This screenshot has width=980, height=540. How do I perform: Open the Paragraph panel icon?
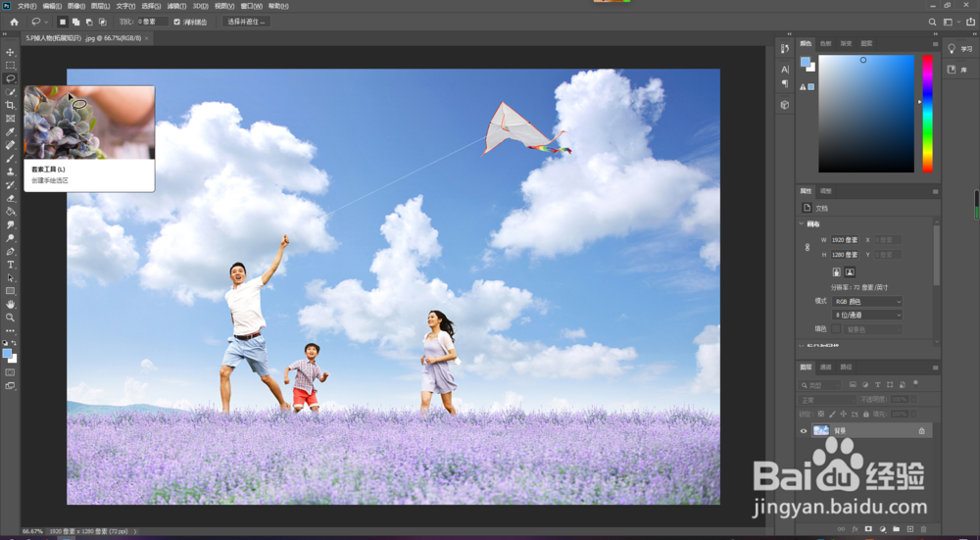coord(785,83)
